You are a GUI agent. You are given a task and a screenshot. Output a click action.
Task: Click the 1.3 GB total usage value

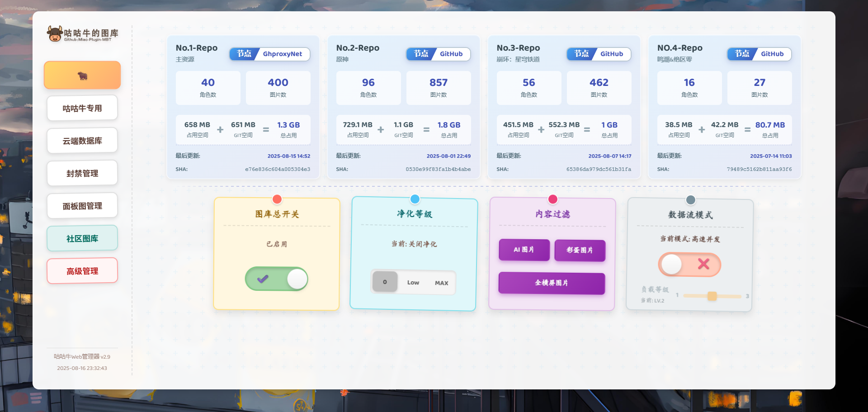(x=288, y=125)
